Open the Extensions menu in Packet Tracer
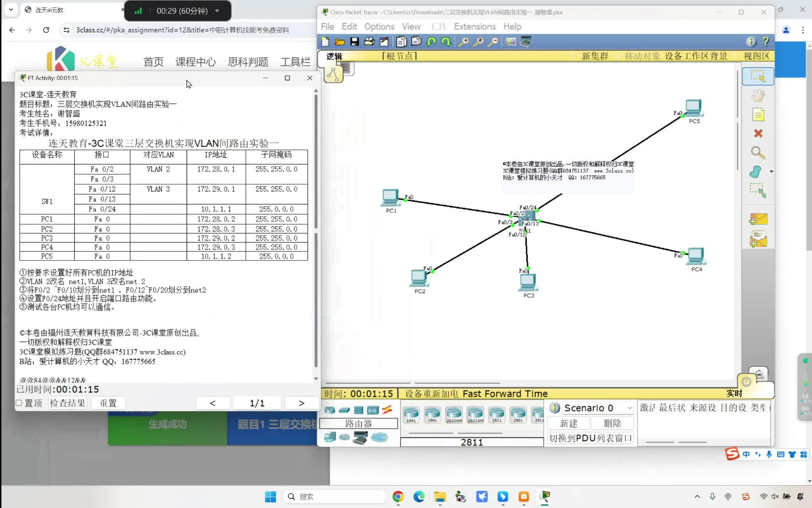812x508 pixels. pyautogui.click(x=475, y=27)
